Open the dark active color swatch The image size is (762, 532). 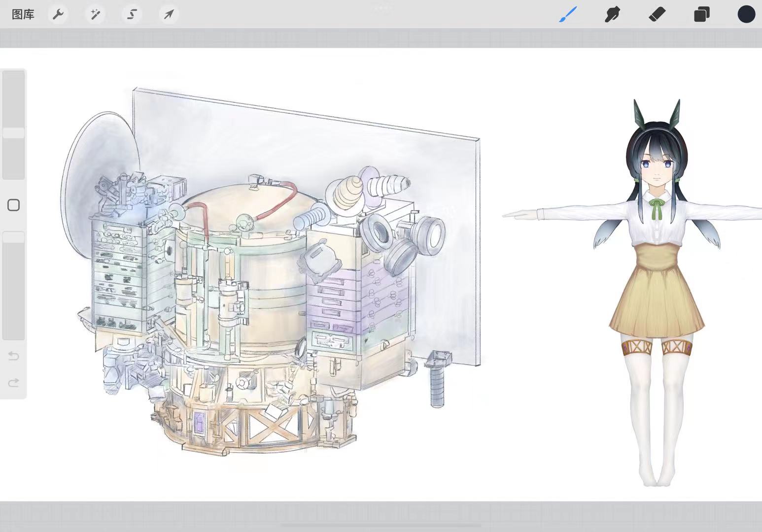[746, 14]
